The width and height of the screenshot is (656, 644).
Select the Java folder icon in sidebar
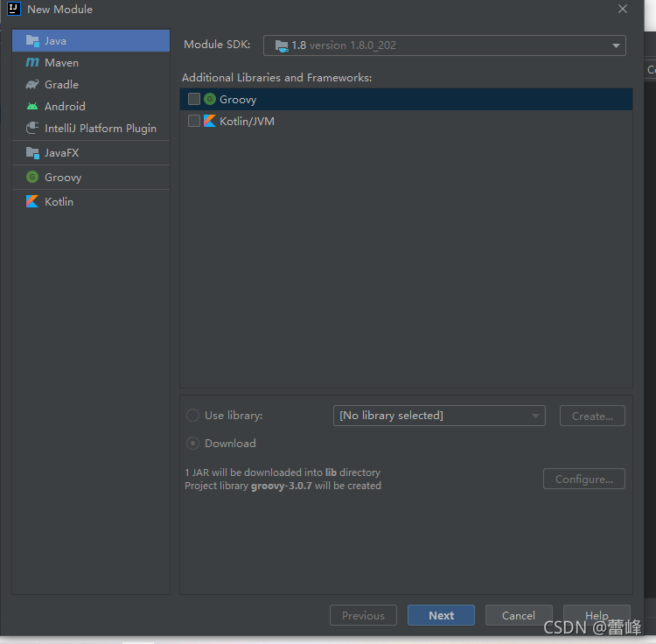tap(32, 40)
